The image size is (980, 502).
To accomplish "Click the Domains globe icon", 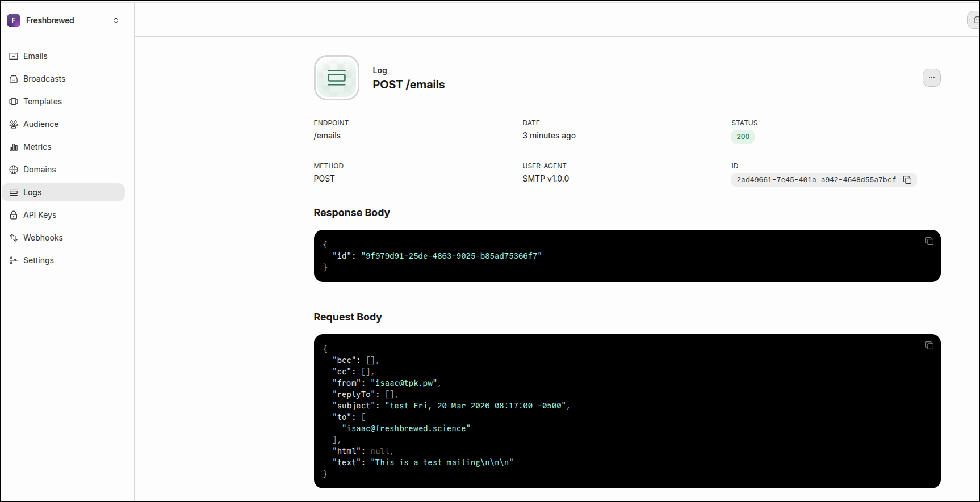I will point(14,170).
